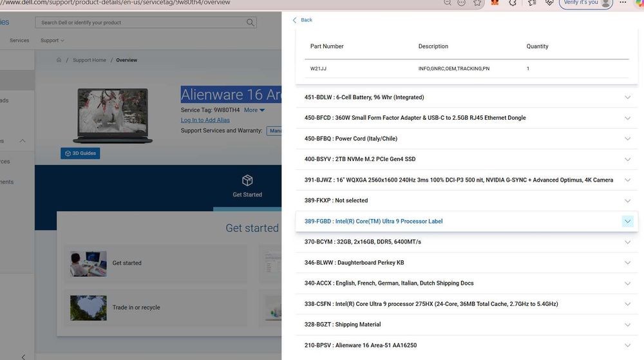This screenshot has height=360, width=644.
Task: Open the Services menu item
Action: tap(19, 40)
